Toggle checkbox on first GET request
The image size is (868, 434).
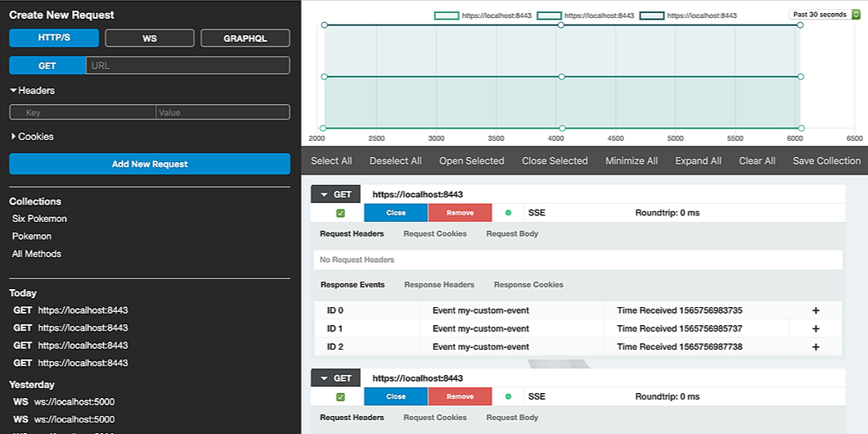tap(340, 213)
